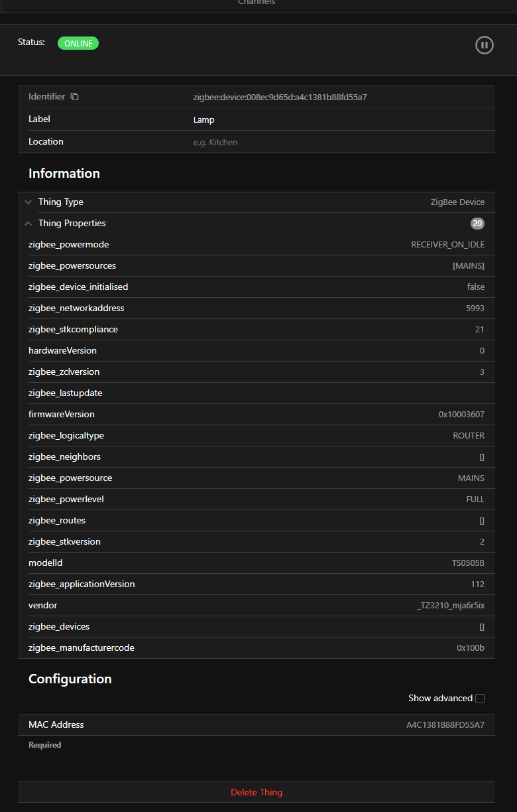Click the zigbee_logicaltype ROUTER value
The image size is (517, 812).
click(469, 436)
